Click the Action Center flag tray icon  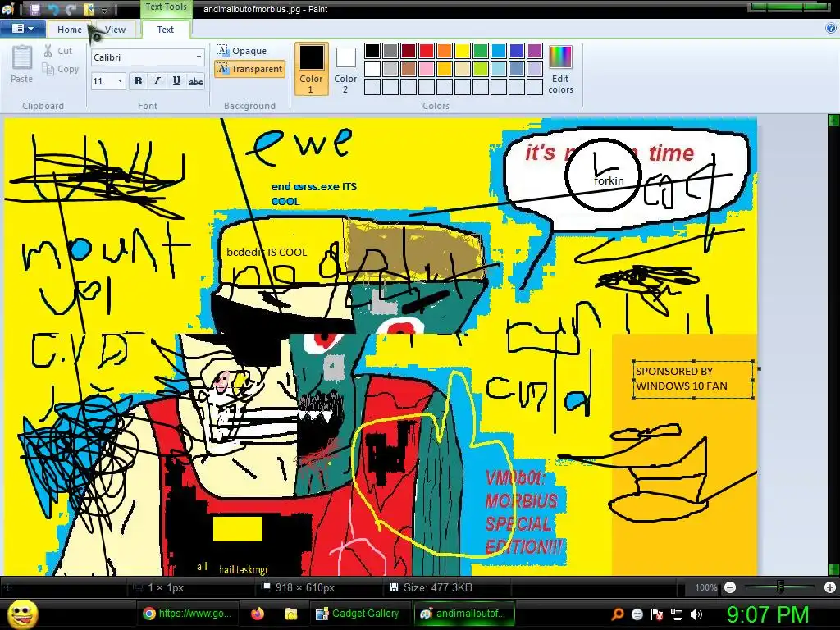tap(657, 614)
